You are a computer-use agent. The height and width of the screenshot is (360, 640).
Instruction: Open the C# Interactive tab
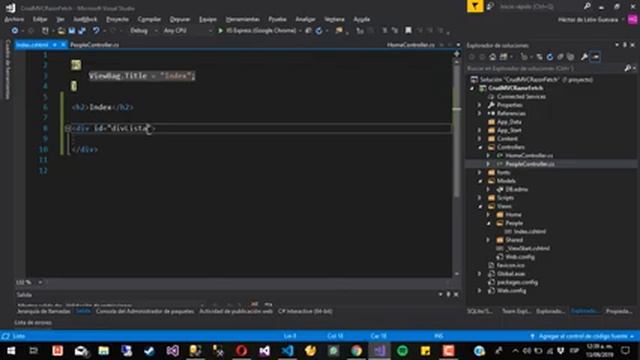pos(305,311)
